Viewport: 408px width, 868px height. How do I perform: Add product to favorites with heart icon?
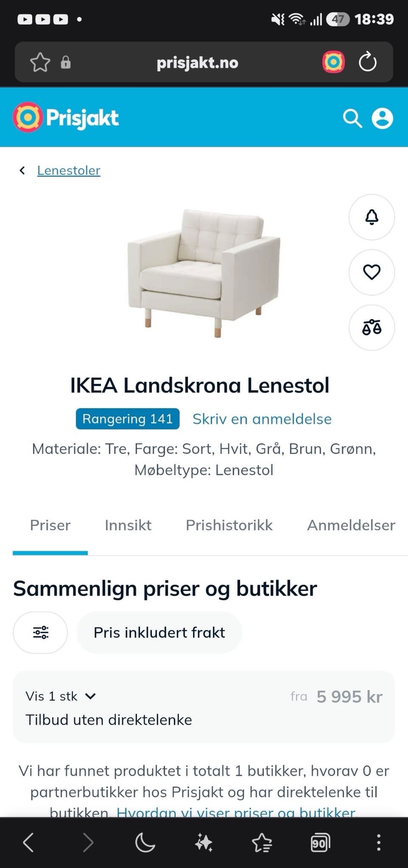(371, 272)
